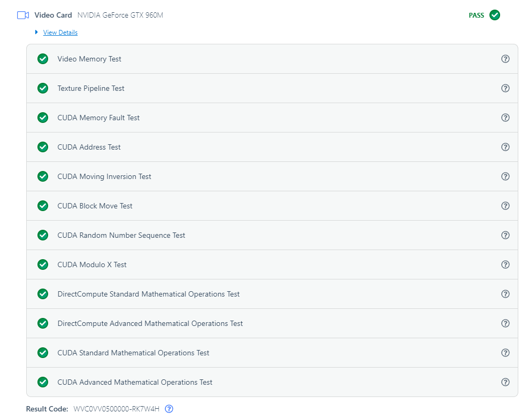Open help for Texture Pipeline Test
529x420 pixels.
pos(505,88)
